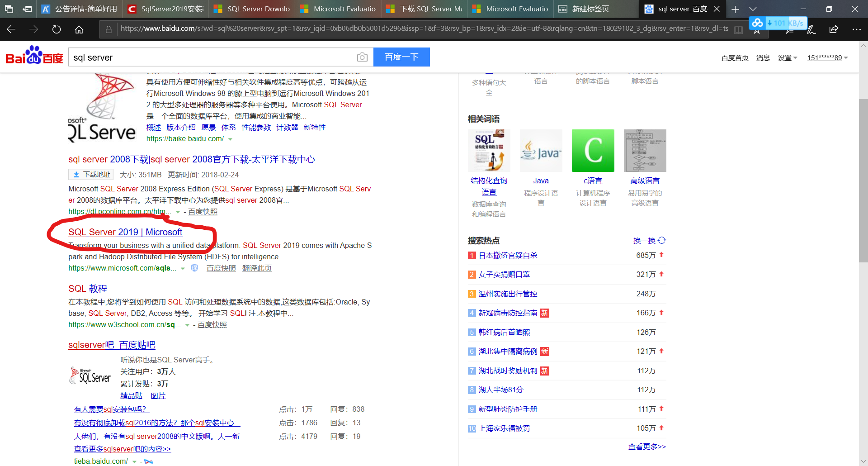Open the SQL Server logo image in baike result
The height and width of the screenshot is (466, 868).
(102, 109)
